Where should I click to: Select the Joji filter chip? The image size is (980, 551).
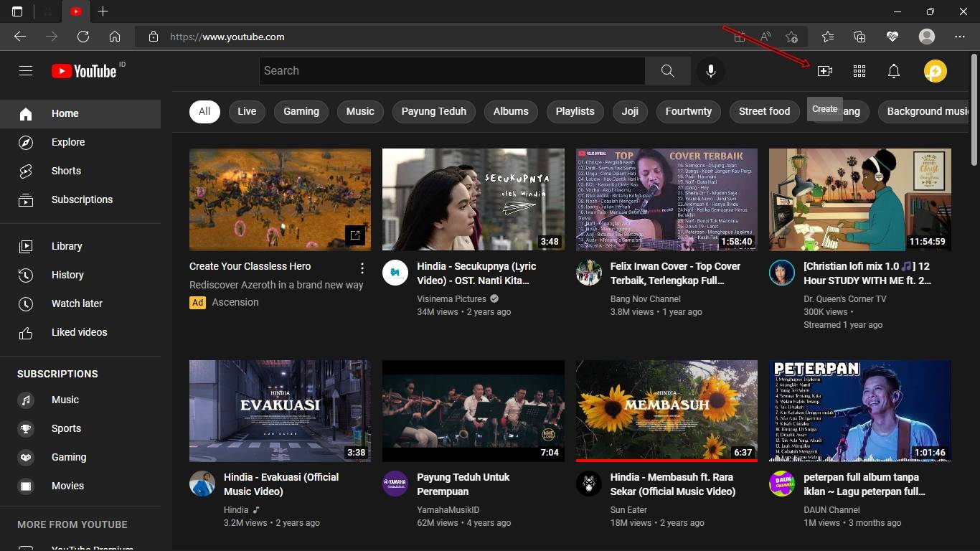tap(630, 111)
